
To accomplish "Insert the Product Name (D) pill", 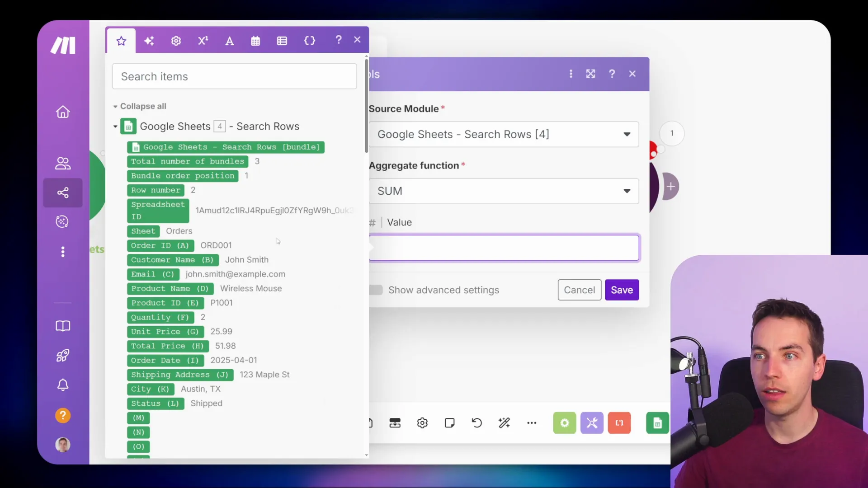I will [170, 289].
